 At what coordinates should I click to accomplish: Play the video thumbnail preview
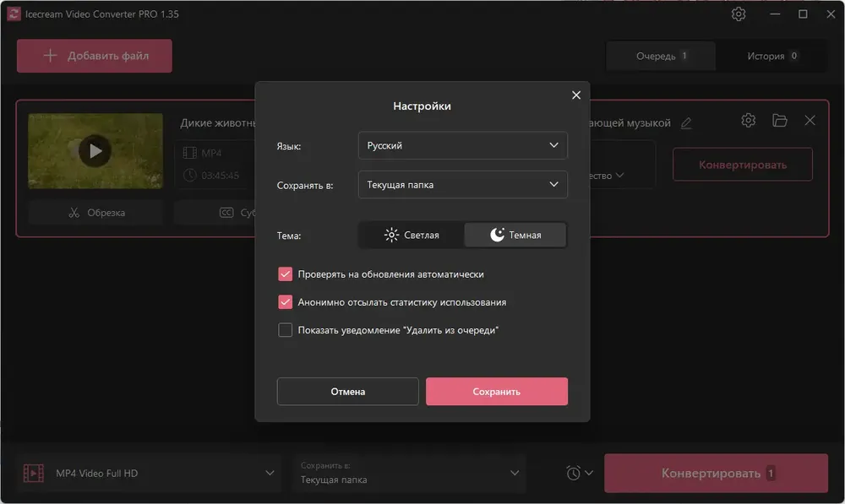click(x=95, y=151)
